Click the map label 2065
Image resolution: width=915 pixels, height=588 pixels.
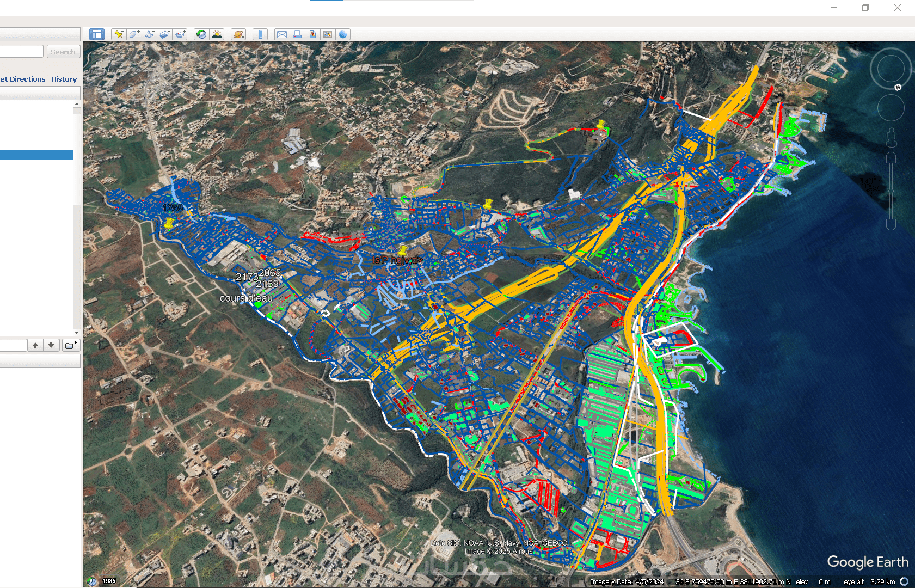point(269,273)
